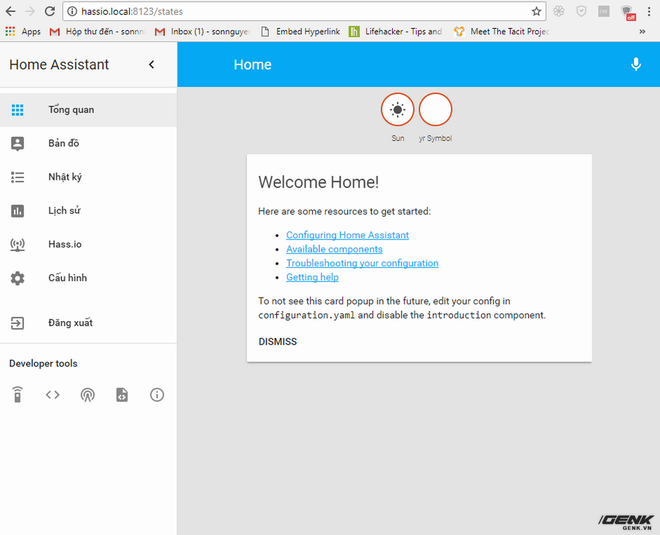Show more bookmarks with the double chevron
660x535 pixels.
tap(642, 32)
